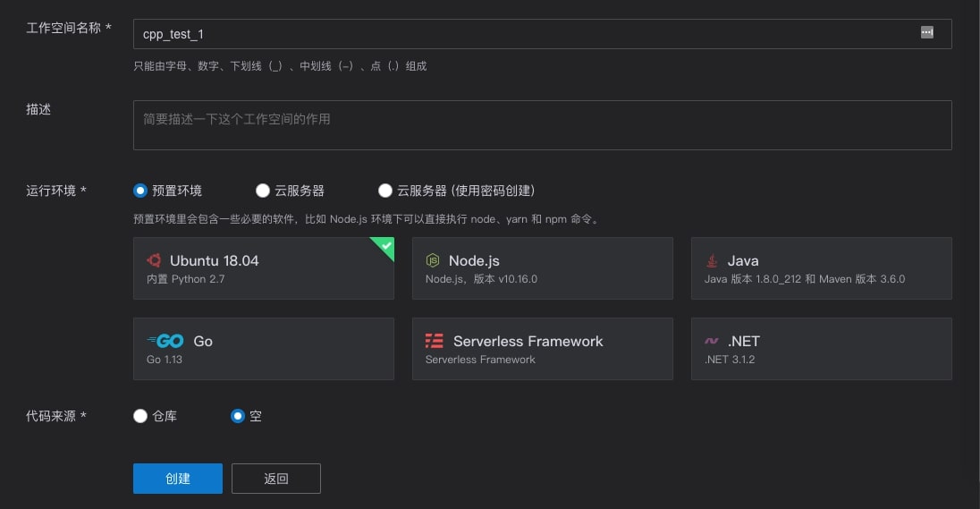Select the .NET 3.1.2 environment card

pos(821,349)
